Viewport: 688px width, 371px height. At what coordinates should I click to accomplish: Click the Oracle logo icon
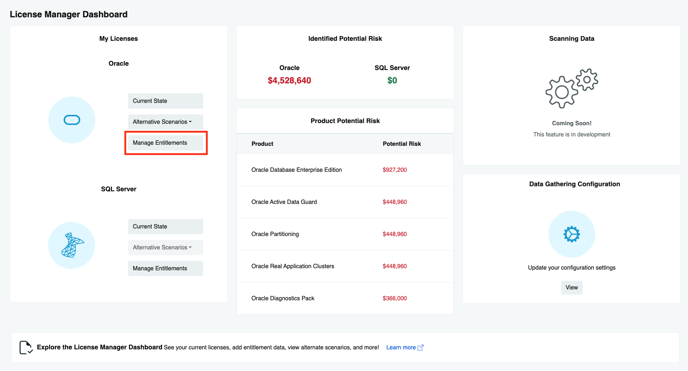pyautogui.click(x=72, y=120)
